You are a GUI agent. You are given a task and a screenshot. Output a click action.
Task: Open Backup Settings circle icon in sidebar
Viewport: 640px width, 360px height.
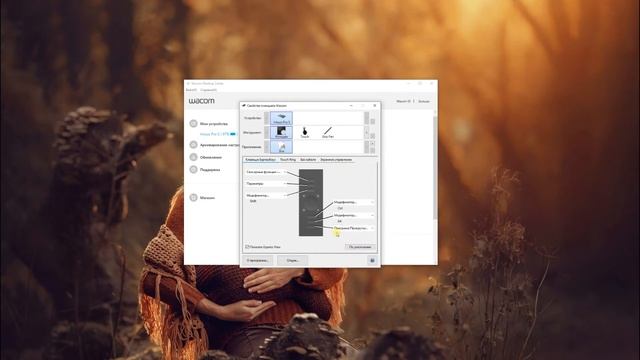(x=193, y=144)
